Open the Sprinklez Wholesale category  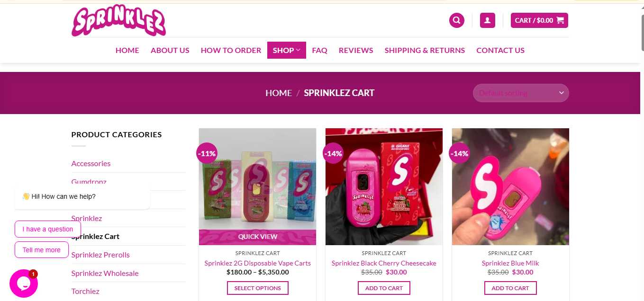pos(105,273)
